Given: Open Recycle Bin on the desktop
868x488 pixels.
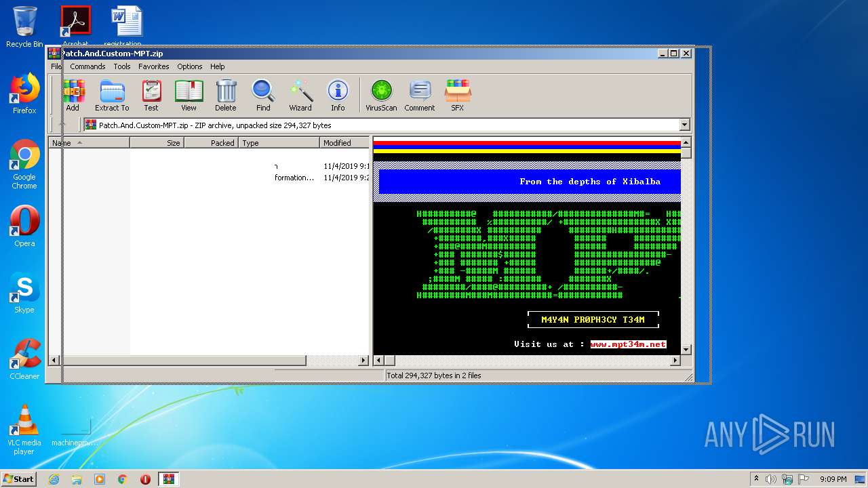Looking at the screenshot, I should click(24, 27).
